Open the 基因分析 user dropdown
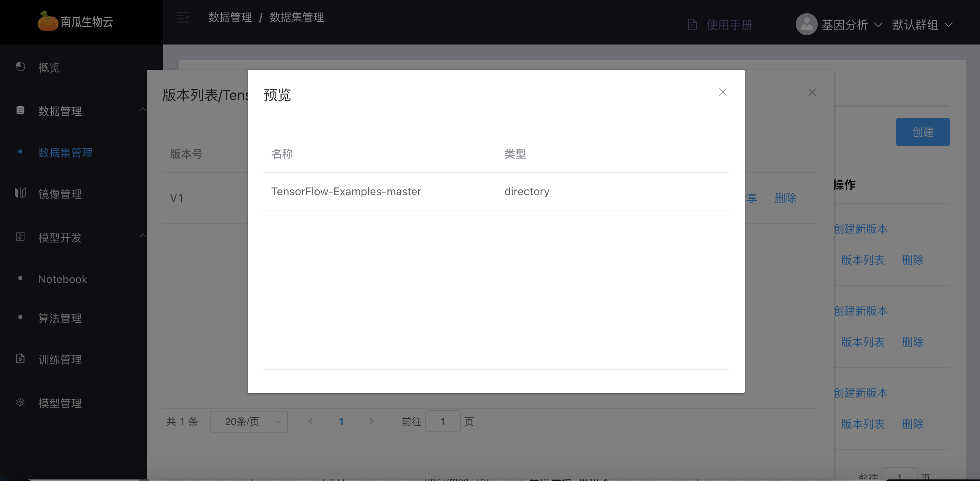The image size is (980, 481). (x=852, y=25)
